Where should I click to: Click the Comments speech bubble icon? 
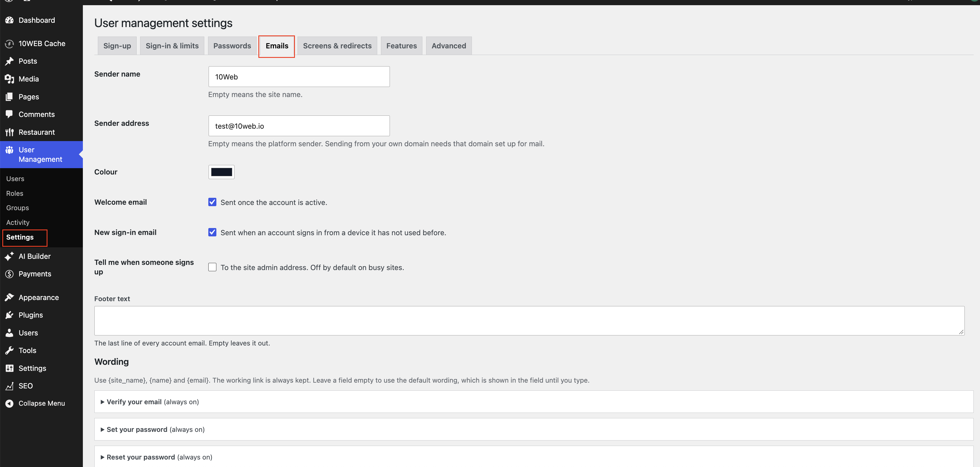tap(9, 114)
